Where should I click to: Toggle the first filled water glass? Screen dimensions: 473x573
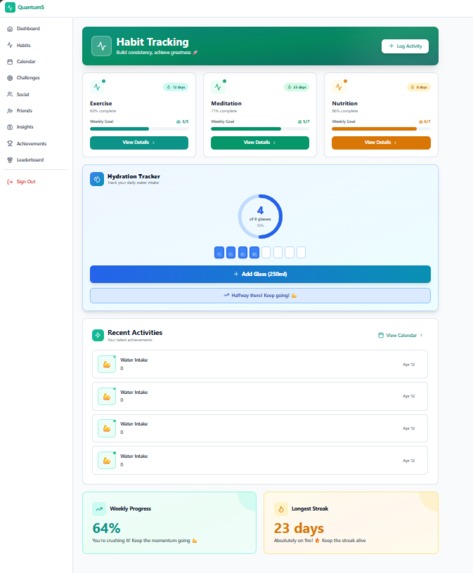click(219, 253)
